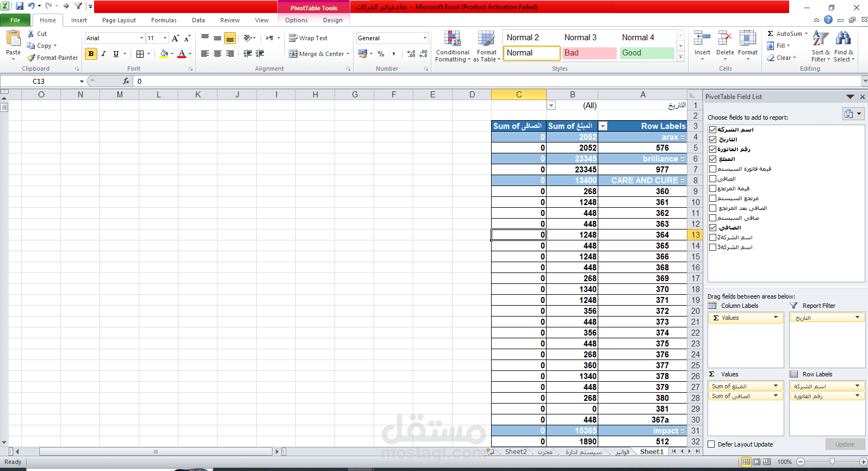Cut the selected cell
This screenshot has width=868, height=471.
pos(37,34)
